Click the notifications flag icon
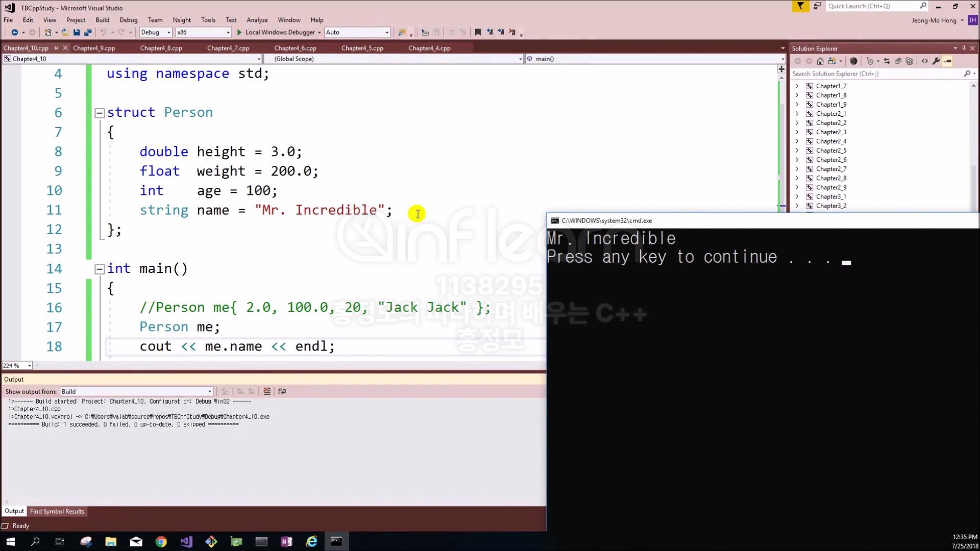The height and width of the screenshot is (551, 980). point(800,6)
